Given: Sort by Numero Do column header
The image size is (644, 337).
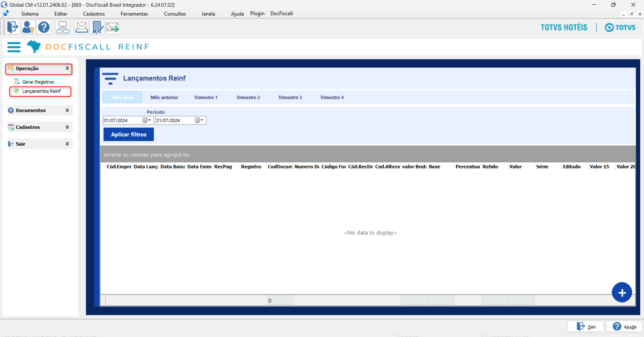Looking at the screenshot, I should 307,166.
